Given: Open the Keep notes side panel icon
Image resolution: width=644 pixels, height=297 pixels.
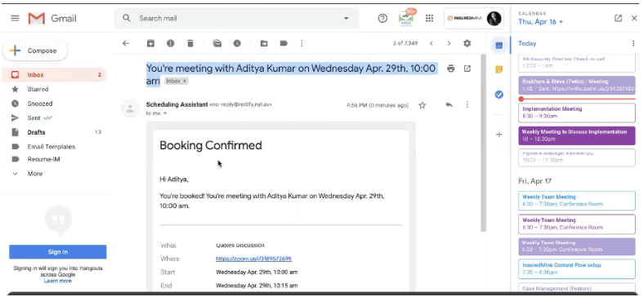Looking at the screenshot, I should (499, 69).
